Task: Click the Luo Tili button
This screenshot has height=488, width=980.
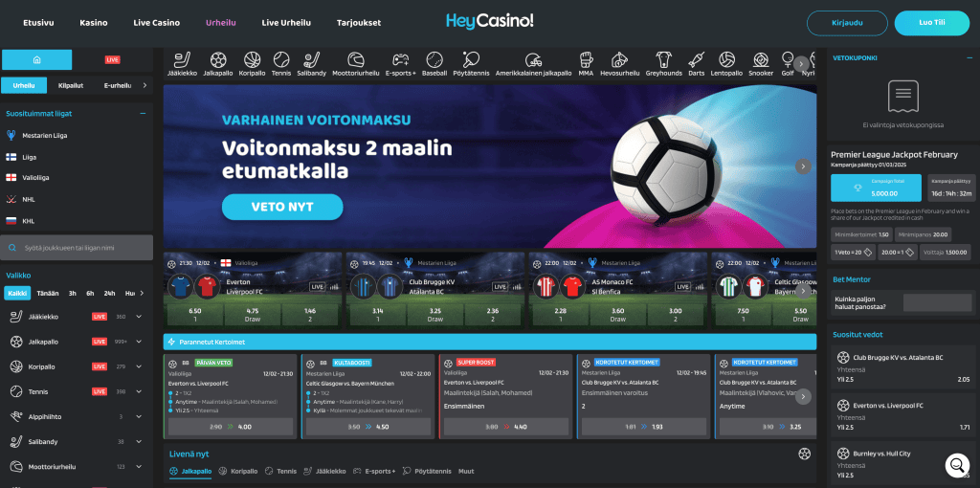Action: 932,23
